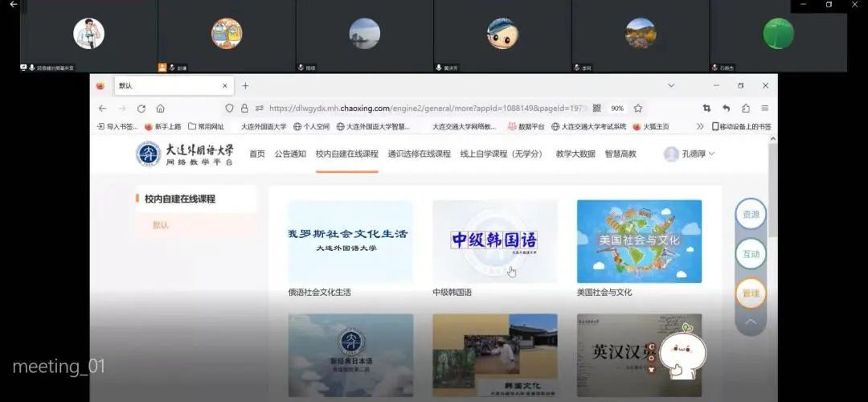This screenshot has width=868, height=402.
Task: Bookmark this page with the star icon
Action: pyautogui.click(x=638, y=109)
